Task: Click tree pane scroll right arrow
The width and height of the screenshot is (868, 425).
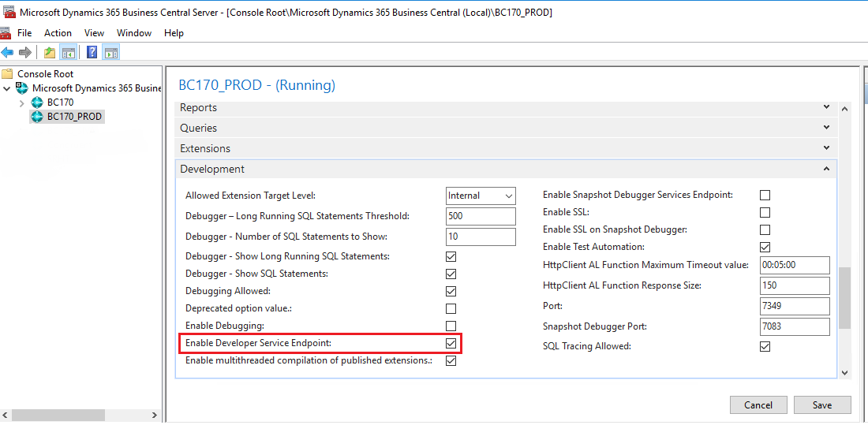Action: tap(155, 415)
